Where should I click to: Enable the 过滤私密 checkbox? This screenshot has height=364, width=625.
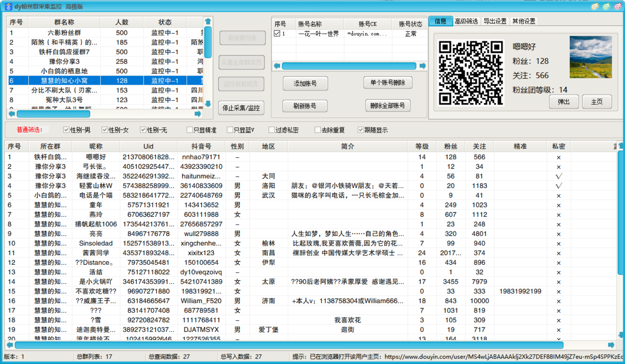click(272, 130)
